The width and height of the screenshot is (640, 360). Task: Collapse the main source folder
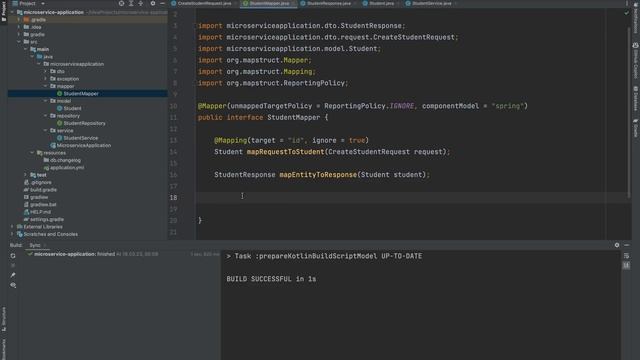click(25, 49)
